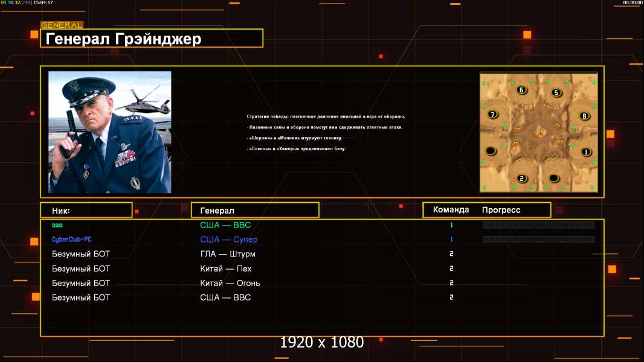This screenshot has height=362, width=644.
Task: Select "Безумный БОТ" in the ГЛА — Штурм row
Action: (81, 254)
